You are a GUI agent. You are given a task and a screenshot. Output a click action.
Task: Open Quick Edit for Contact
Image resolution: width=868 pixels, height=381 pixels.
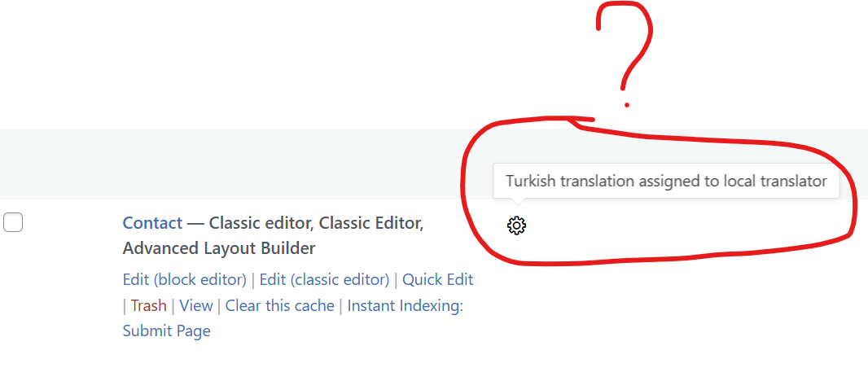(x=438, y=280)
